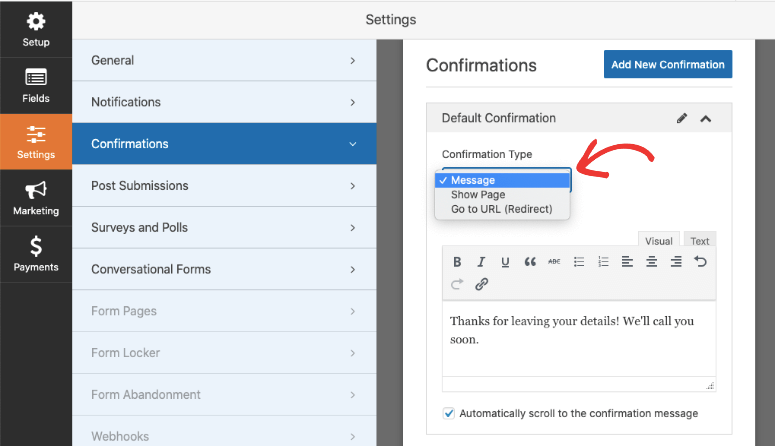Choose Go to URL (Redirect) option
The height and width of the screenshot is (446, 775).
coord(502,209)
